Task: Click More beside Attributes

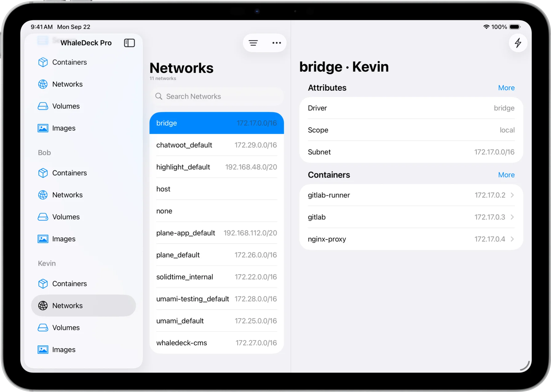Action: coord(506,88)
